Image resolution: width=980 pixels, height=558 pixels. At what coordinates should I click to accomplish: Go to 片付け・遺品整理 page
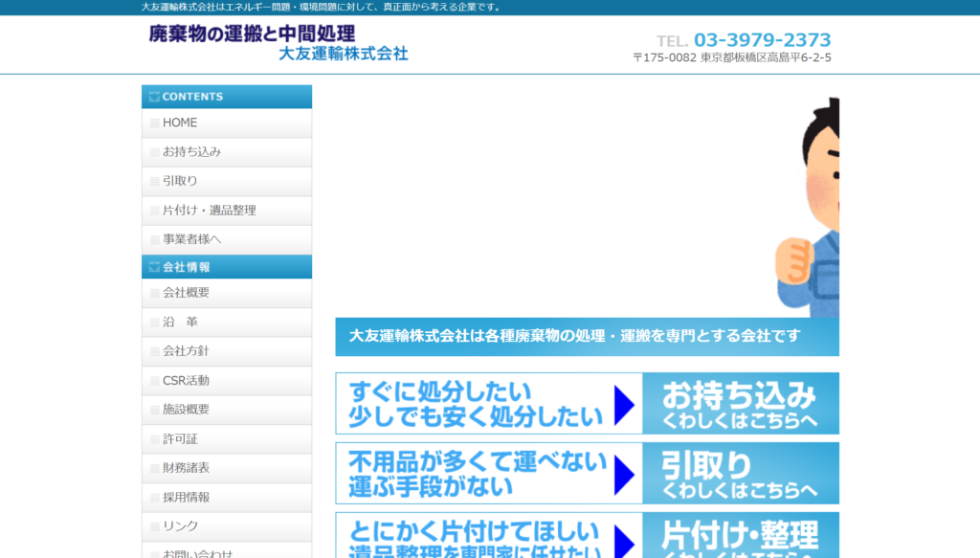(x=209, y=210)
